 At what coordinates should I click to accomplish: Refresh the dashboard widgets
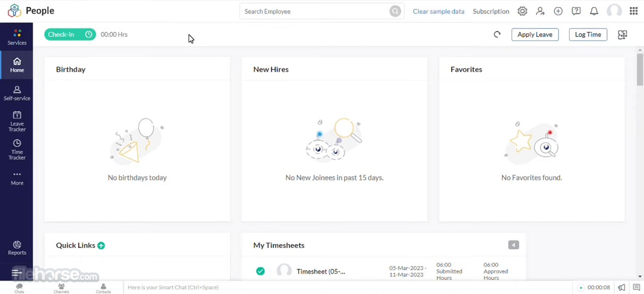point(497,34)
